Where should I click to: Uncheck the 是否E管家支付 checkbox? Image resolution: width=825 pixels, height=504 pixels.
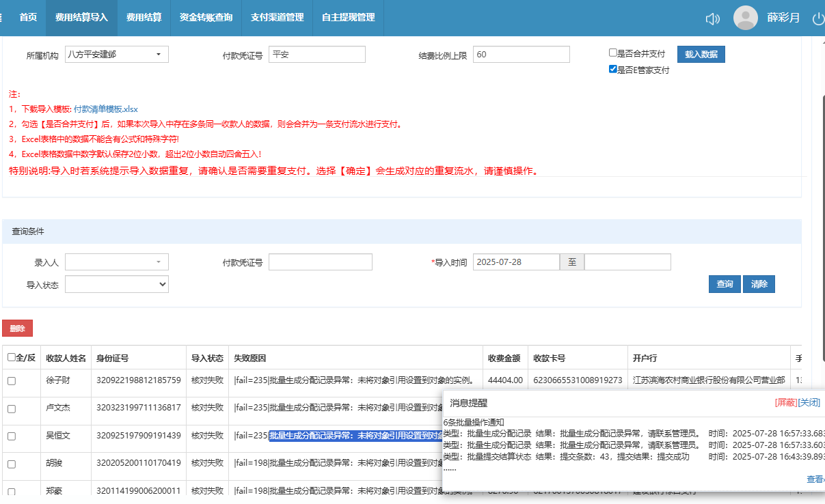[x=613, y=70]
